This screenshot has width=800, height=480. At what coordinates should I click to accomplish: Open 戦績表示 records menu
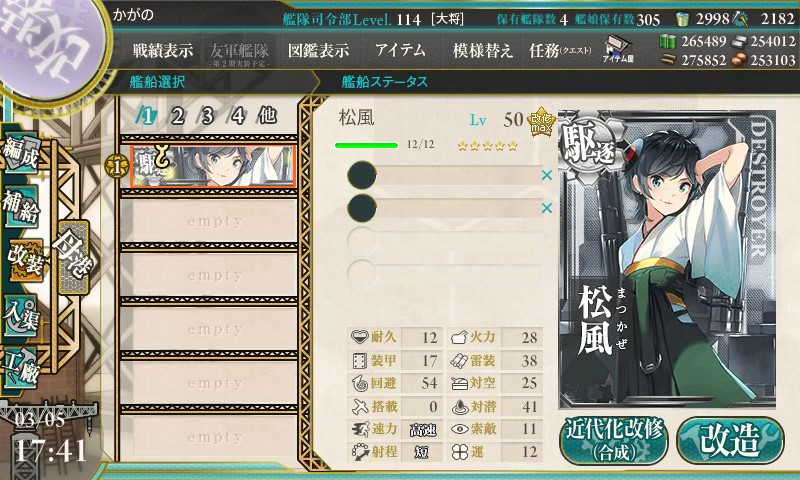tap(163, 50)
